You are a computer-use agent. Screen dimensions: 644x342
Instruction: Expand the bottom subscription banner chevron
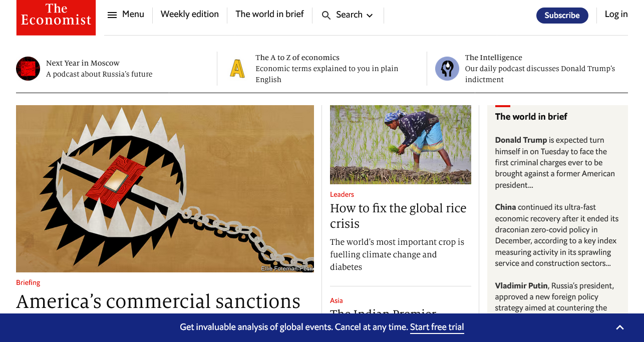point(620,327)
